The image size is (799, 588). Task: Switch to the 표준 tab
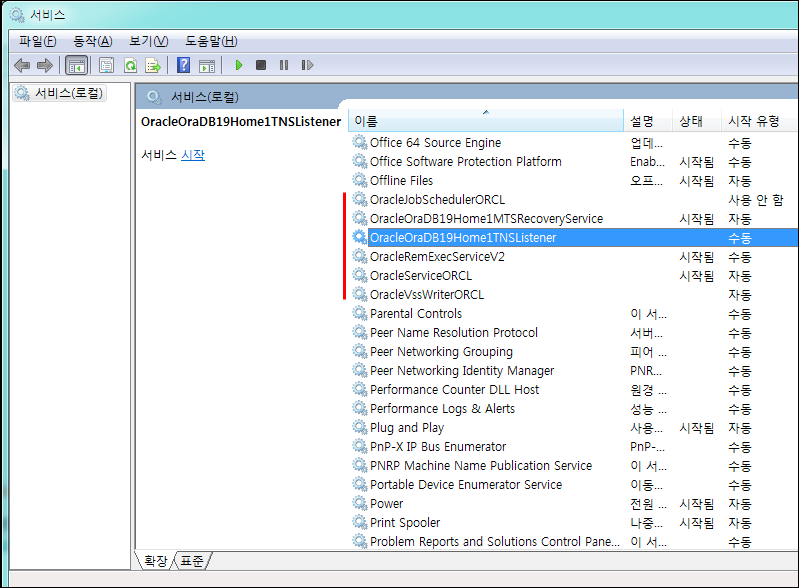(x=192, y=561)
